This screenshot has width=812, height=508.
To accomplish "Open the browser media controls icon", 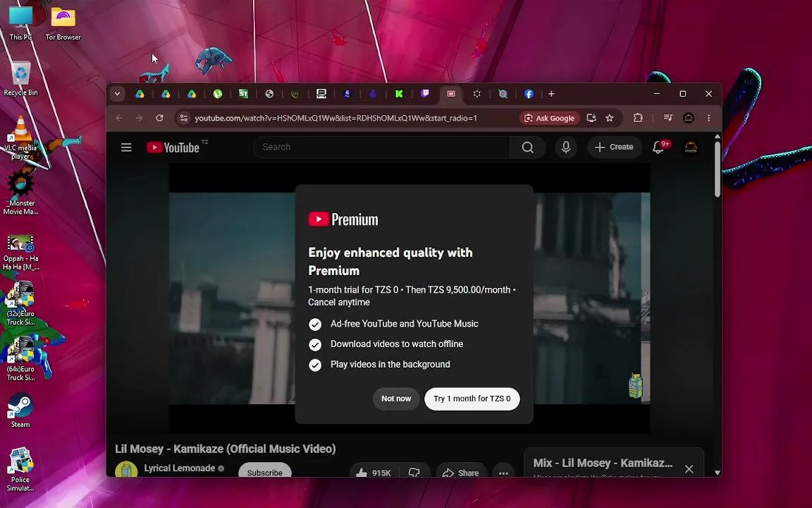I will pos(668,119).
